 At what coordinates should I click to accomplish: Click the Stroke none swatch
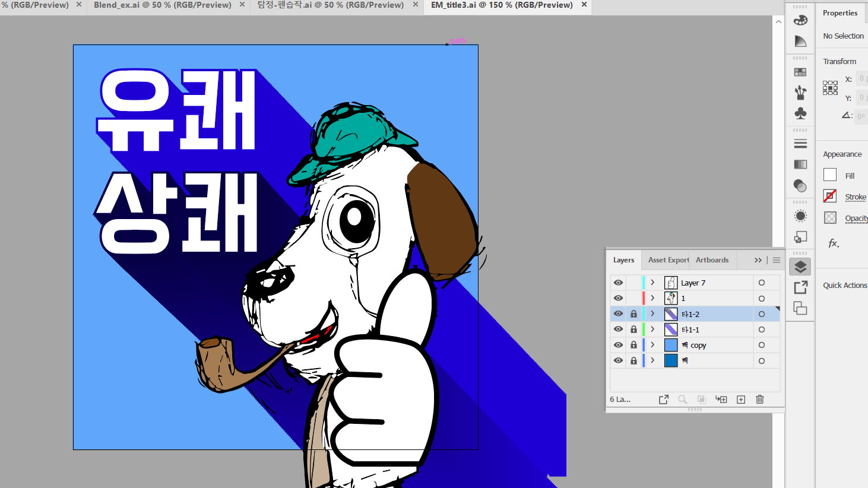[x=830, y=196]
